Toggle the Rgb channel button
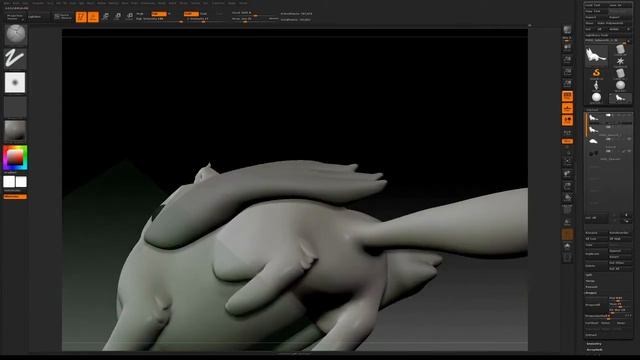 159,14
